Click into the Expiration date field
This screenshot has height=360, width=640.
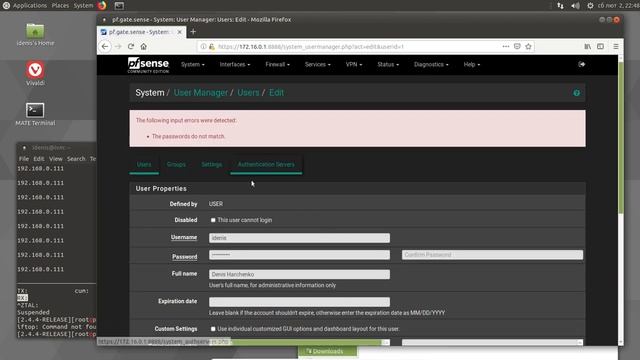[299, 302]
